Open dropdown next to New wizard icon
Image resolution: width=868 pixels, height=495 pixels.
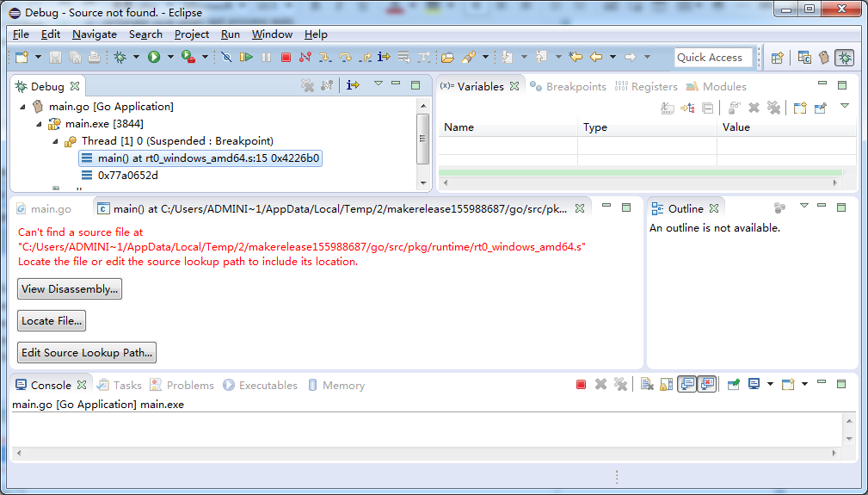38,57
